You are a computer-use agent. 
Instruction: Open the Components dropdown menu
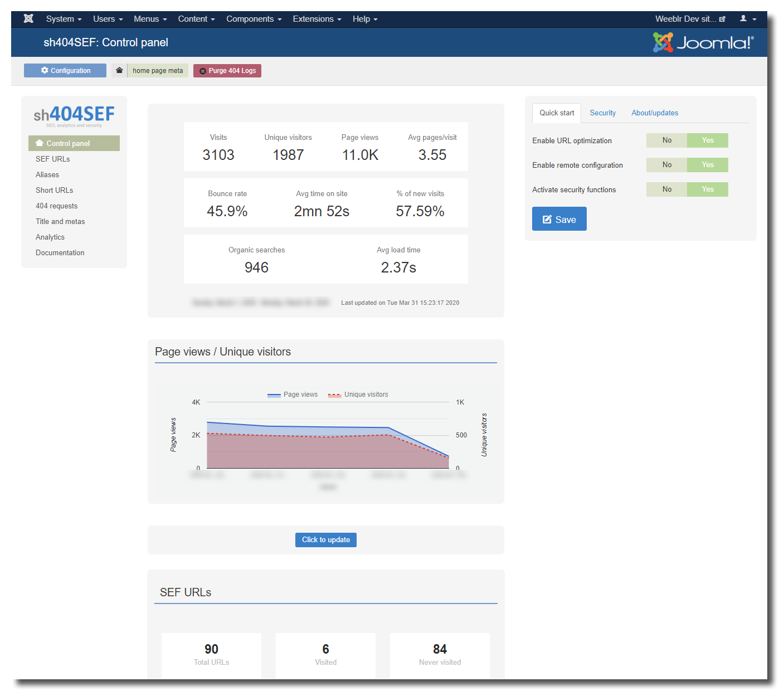pyautogui.click(x=254, y=18)
